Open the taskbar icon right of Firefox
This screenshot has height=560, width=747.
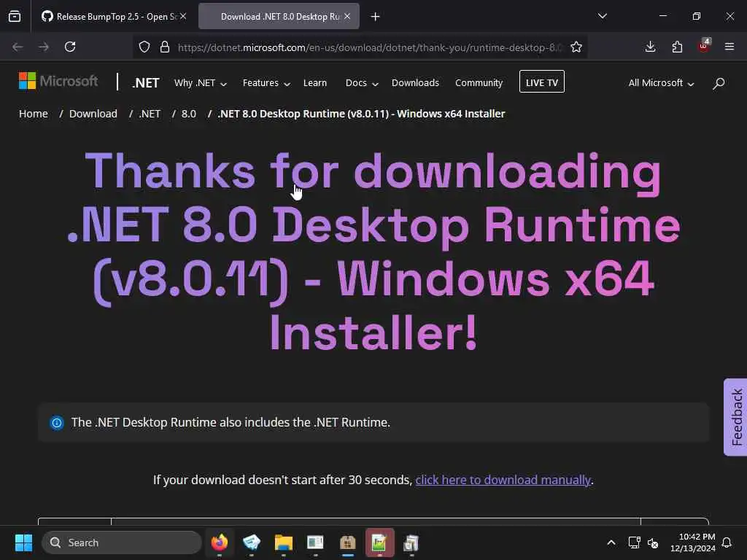[x=252, y=542]
